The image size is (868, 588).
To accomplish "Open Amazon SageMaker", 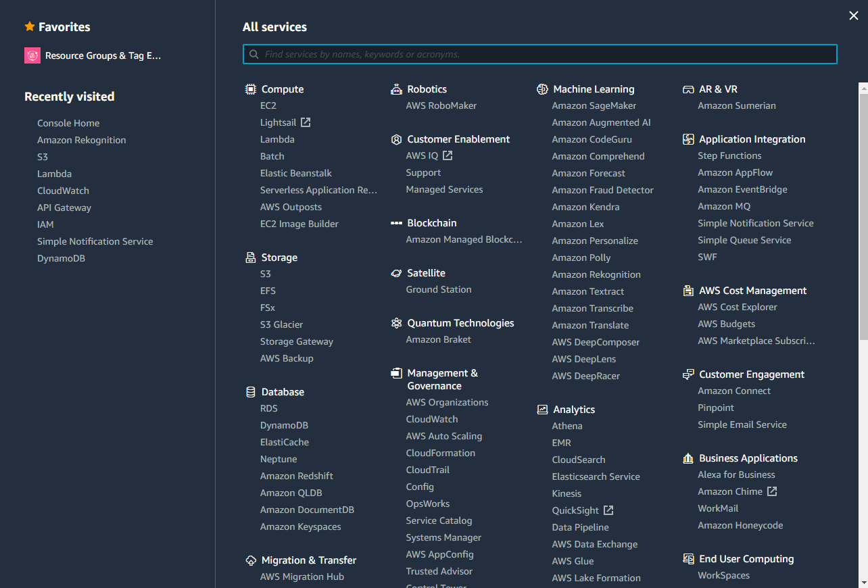I will 594,105.
